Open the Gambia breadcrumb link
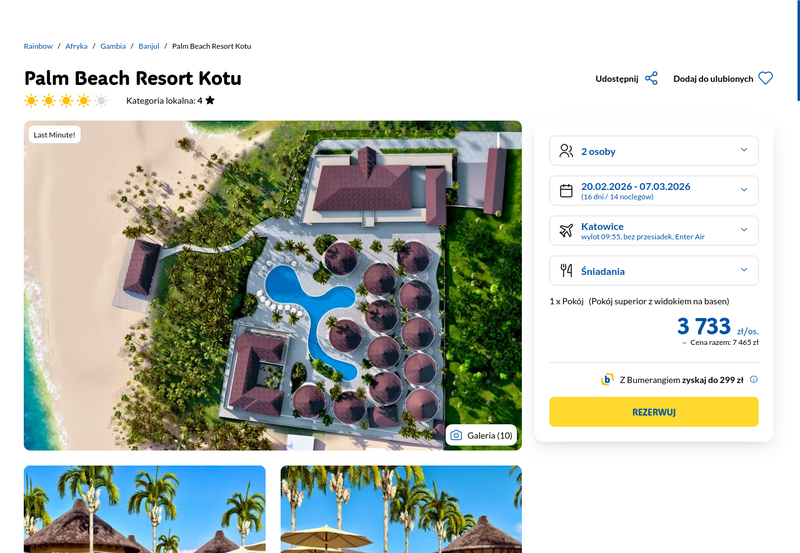Screen dimensions: 800x553 113,46
